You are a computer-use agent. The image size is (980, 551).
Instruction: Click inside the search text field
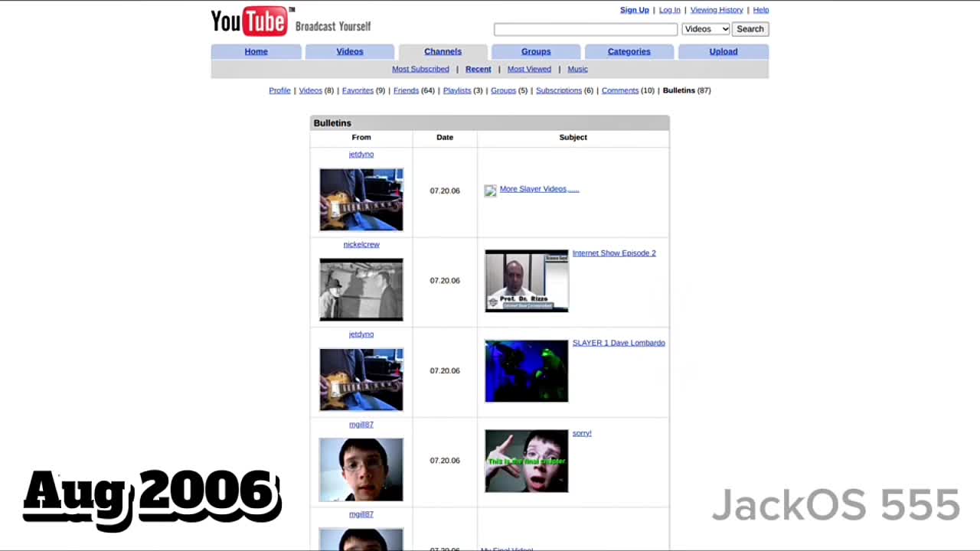tap(586, 29)
